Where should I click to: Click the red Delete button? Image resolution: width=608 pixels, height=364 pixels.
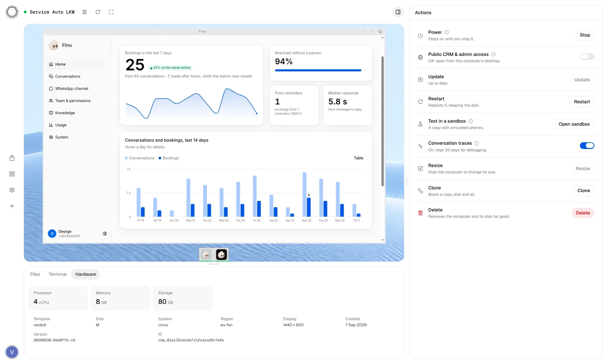(x=583, y=213)
